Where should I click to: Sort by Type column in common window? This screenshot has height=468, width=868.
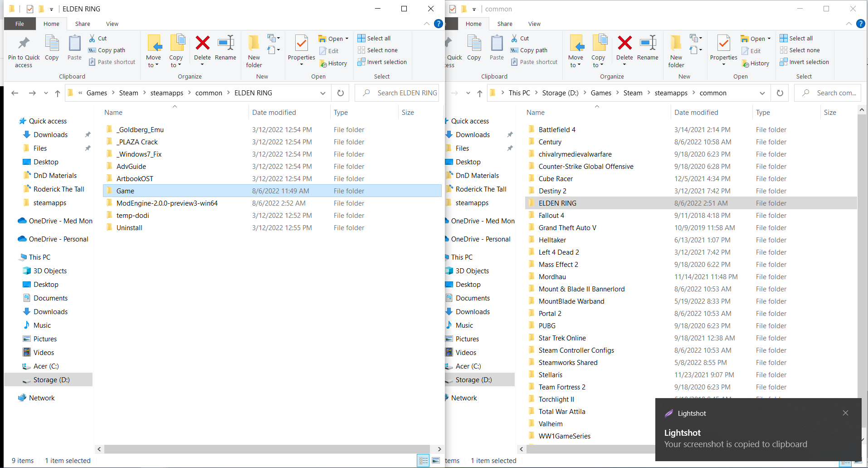786,112
